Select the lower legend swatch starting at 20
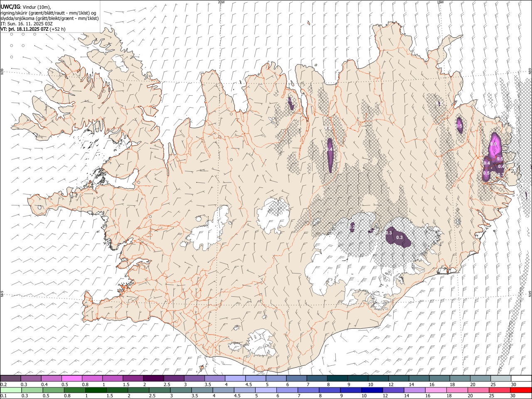The width and height of the screenshot is (532, 399). pos(478,390)
